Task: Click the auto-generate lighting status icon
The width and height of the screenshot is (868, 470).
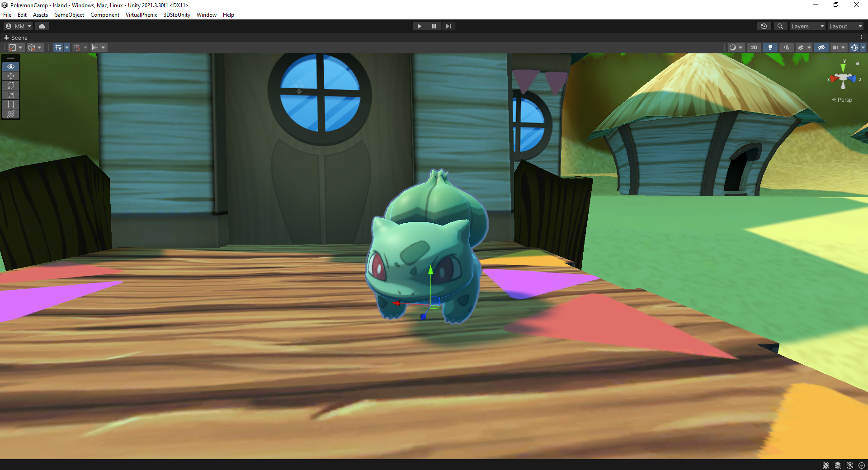Action: coord(850,465)
